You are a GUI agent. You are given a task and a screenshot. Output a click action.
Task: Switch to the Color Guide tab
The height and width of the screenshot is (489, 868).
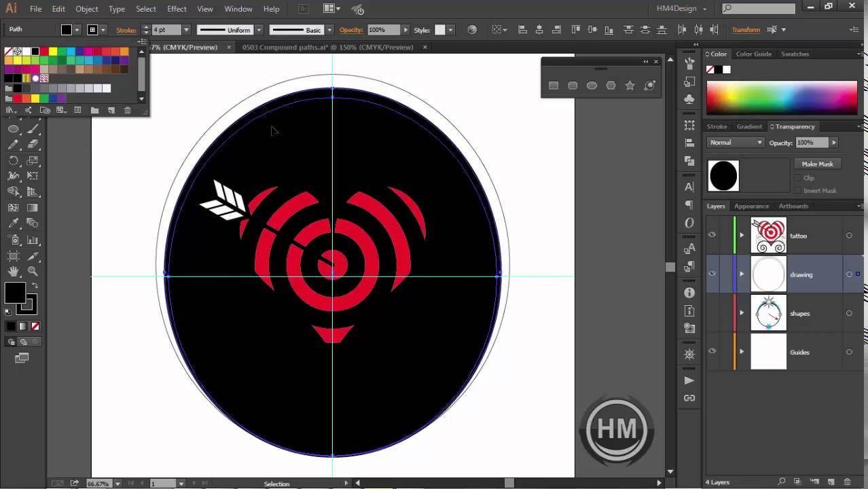[x=753, y=54]
